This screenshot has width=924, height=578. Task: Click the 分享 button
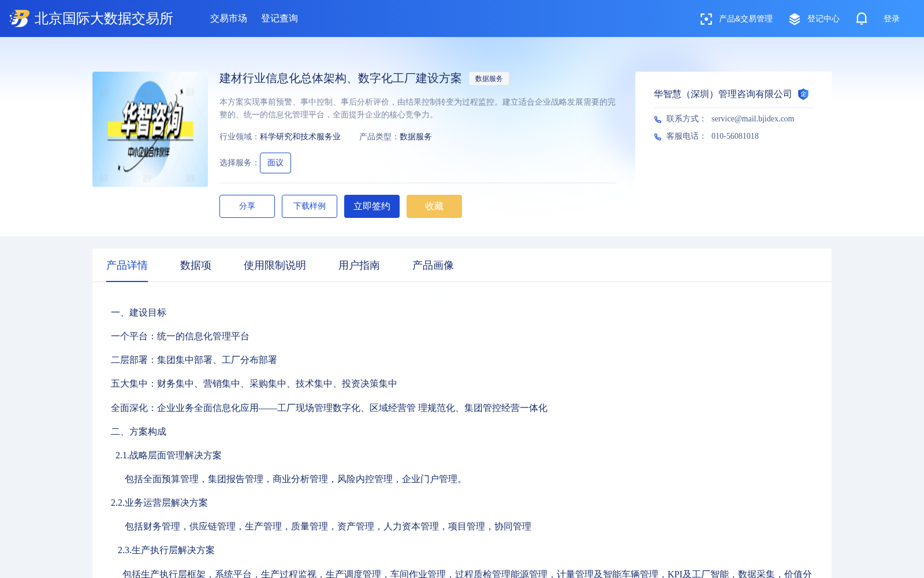(x=247, y=206)
